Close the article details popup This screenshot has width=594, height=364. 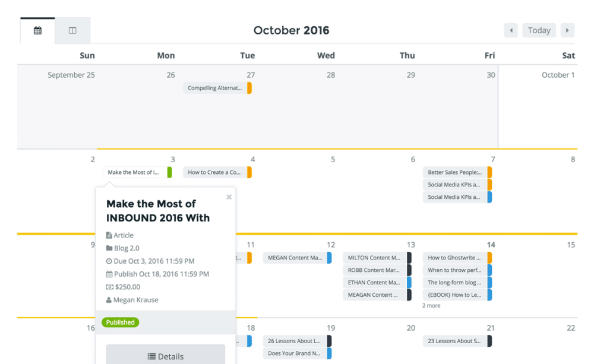click(229, 197)
